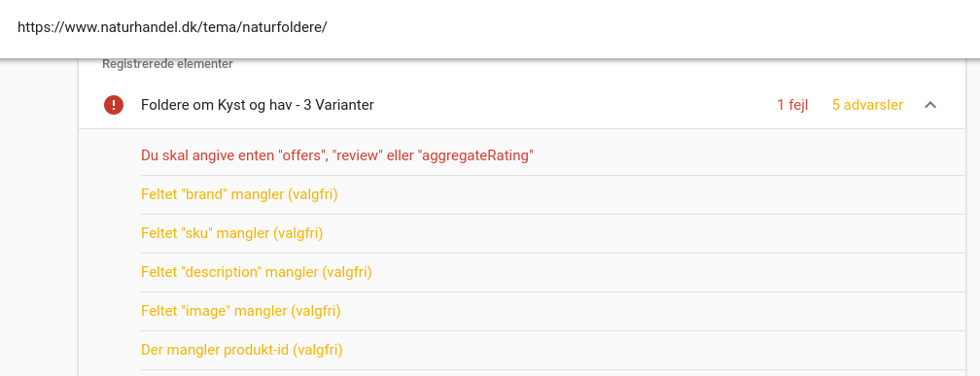
Task: Open the Feltet "description" mangler warning
Action: pos(553,272)
